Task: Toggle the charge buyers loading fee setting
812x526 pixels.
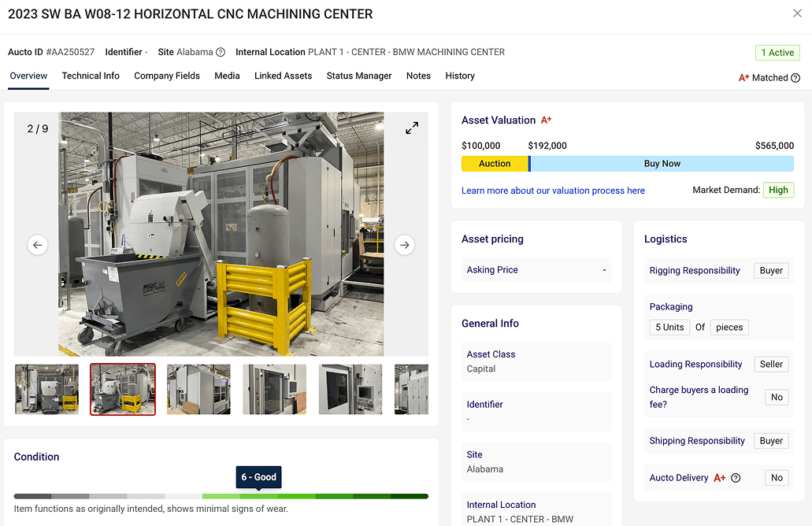Action: coord(777,397)
